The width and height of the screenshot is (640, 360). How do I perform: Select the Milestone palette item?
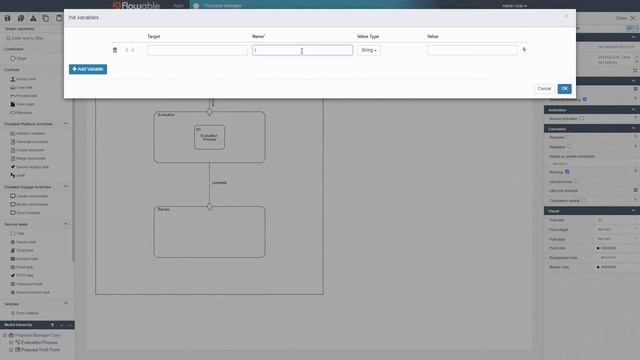tap(21, 113)
